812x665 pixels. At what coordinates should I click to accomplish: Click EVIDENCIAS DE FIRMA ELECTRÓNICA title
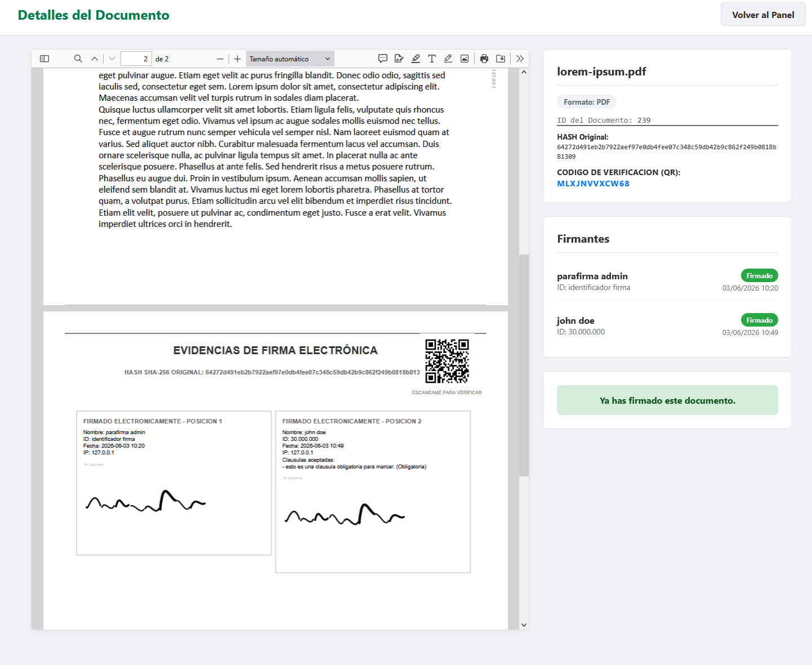pyautogui.click(x=275, y=350)
